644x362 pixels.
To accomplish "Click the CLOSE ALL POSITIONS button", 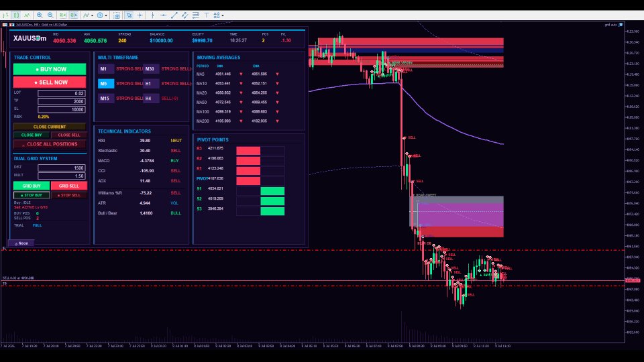I will click(50, 145).
